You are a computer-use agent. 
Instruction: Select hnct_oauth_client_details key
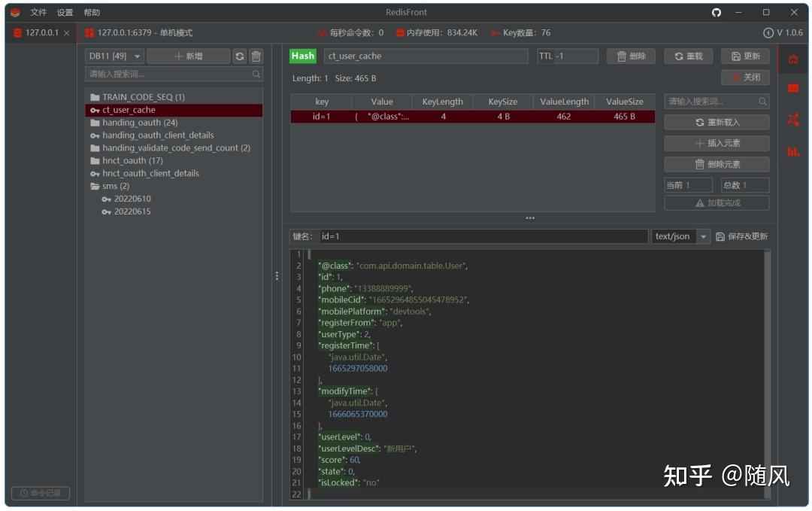coord(144,173)
